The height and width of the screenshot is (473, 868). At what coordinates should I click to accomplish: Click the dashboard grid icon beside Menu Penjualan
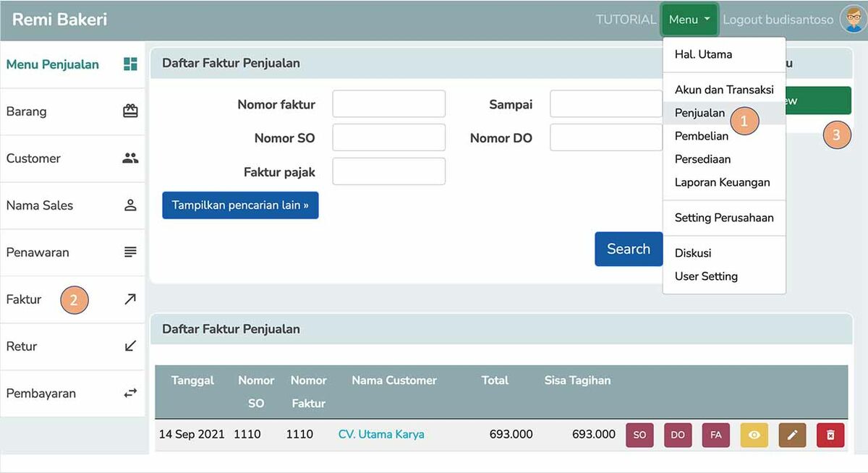tap(130, 64)
